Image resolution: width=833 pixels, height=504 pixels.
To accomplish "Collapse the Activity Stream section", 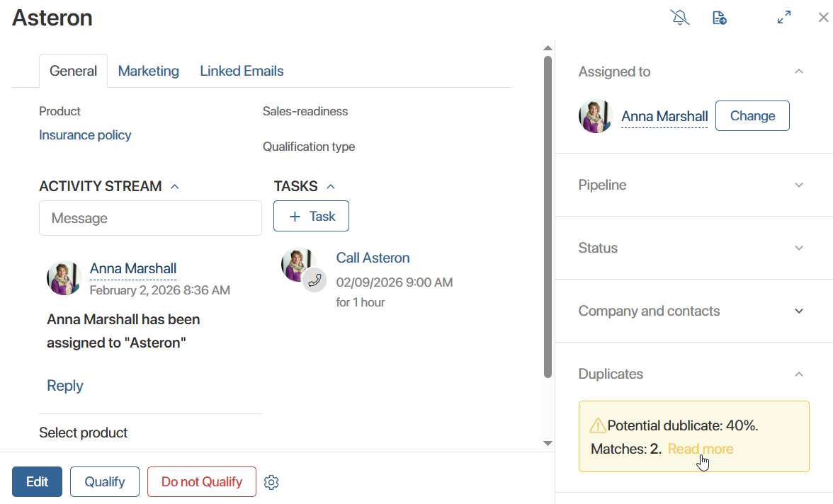I will click(174, 186).
